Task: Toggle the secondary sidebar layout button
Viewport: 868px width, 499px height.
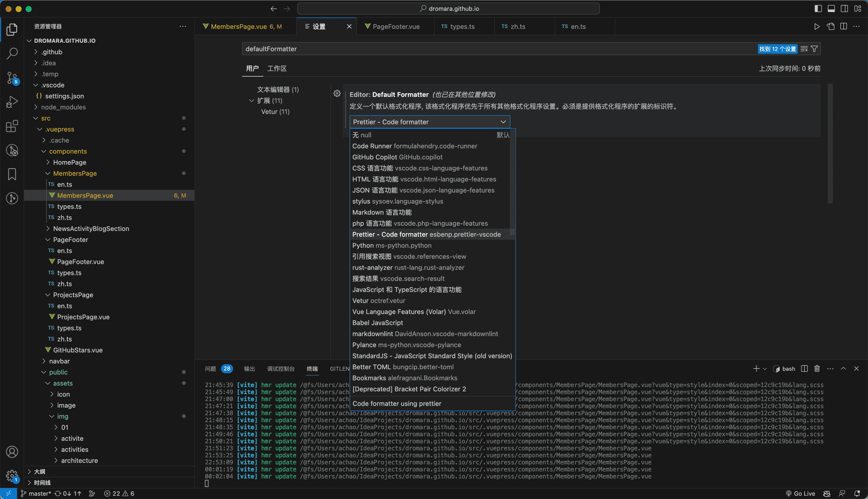Action: click(x=844, y=9)
